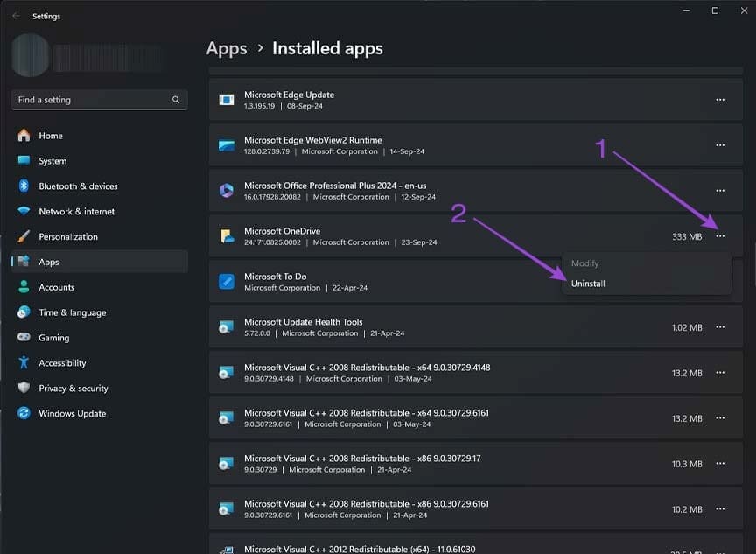Select the Apps sidebar item

click(x=100, y=262)
